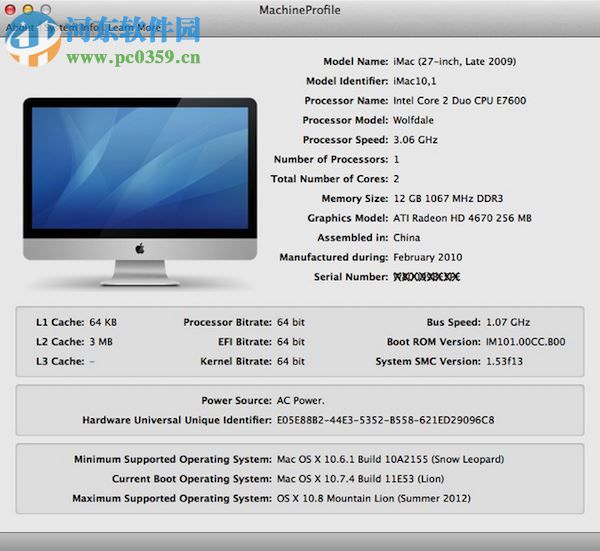
Task: Close the MachineProfile window
Action: [x=10, y=9]
